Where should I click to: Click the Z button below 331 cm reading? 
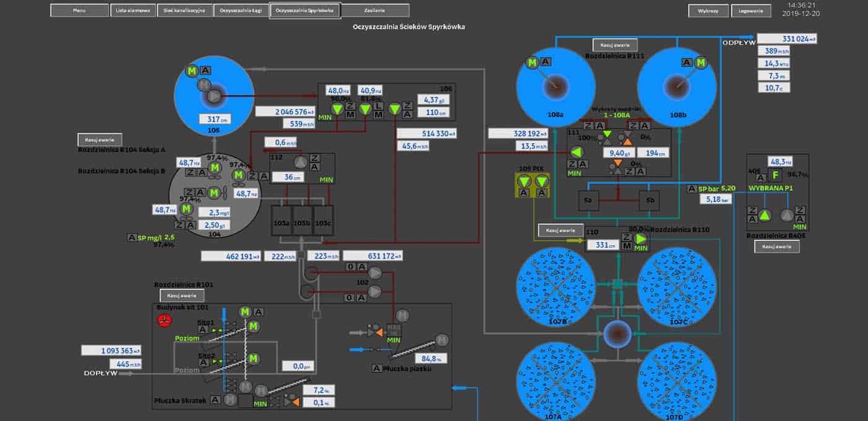pos(628,237)
